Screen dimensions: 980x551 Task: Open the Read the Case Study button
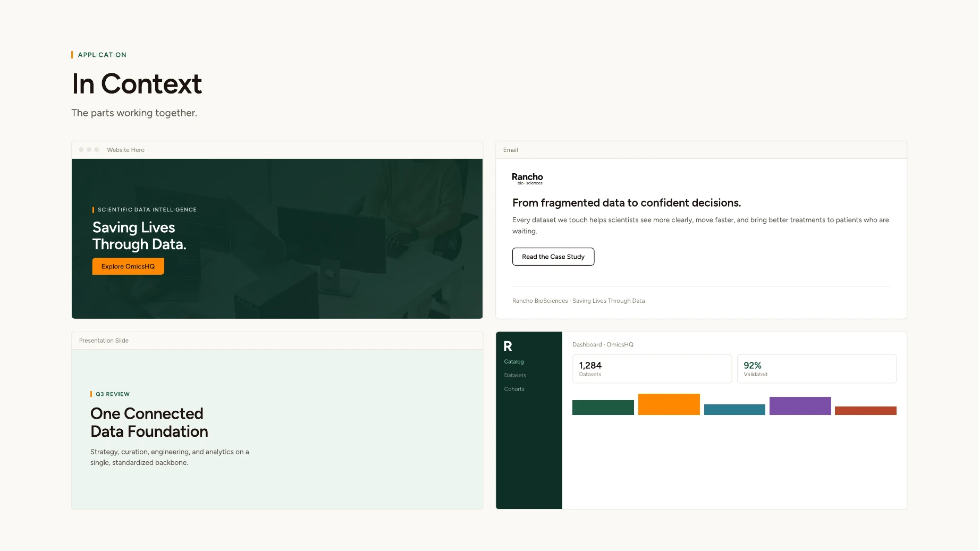553,257
